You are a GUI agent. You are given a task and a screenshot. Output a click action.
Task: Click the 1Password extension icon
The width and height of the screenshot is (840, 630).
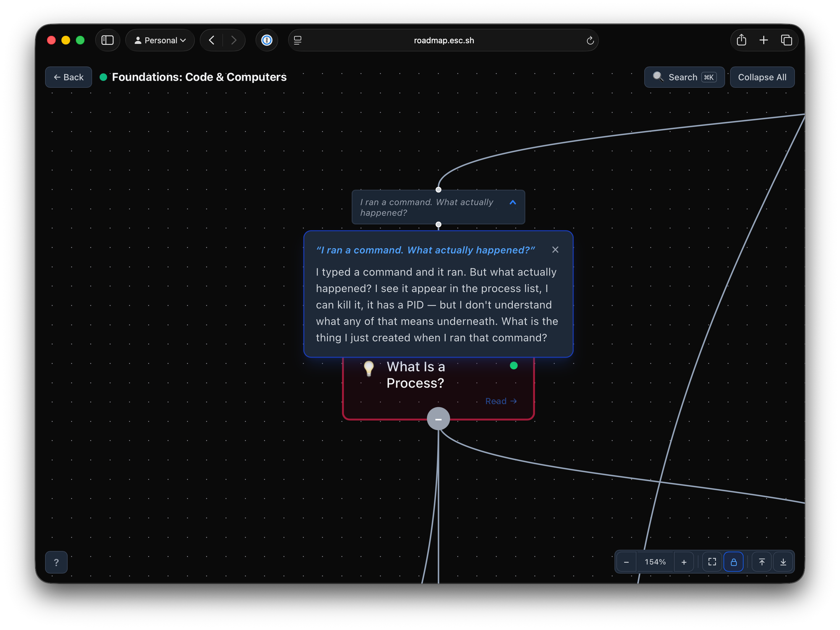click(267, 40)
